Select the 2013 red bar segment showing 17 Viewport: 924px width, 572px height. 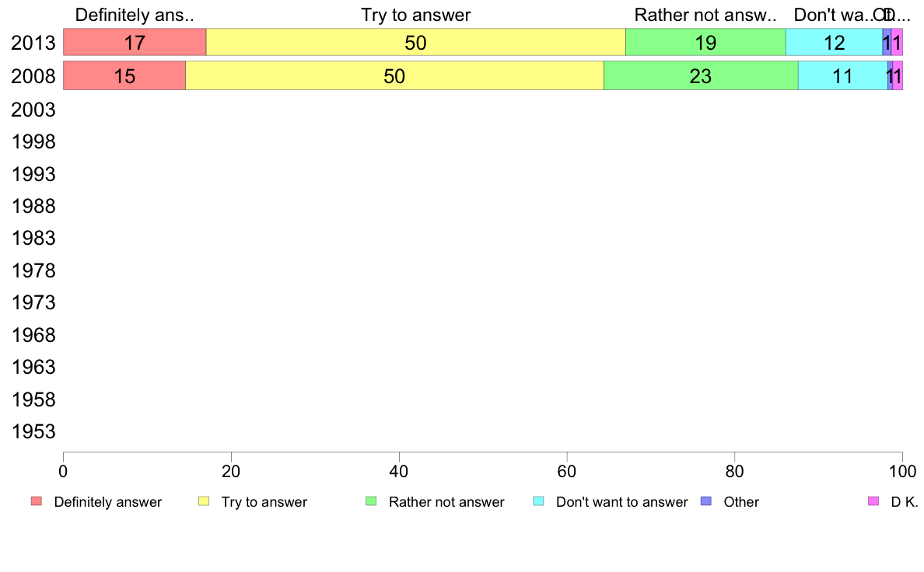click(x=135, y=43)
